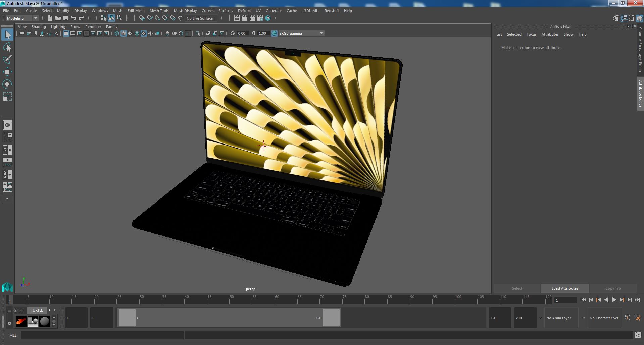Choose the Move tool
Viewport: 644px width, 345px height.
[x=7, y=72]
